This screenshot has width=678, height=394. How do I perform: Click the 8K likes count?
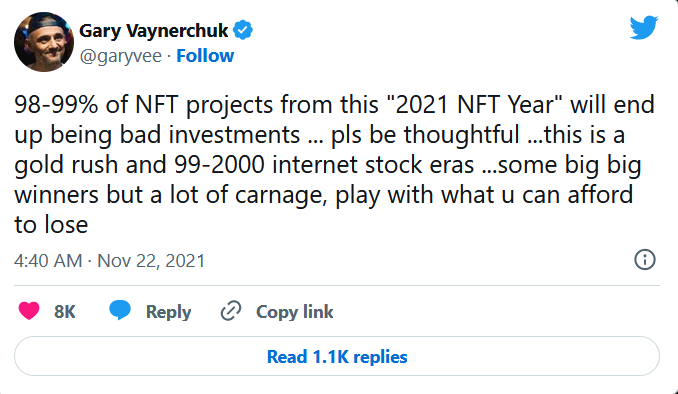tap(64, 312)
